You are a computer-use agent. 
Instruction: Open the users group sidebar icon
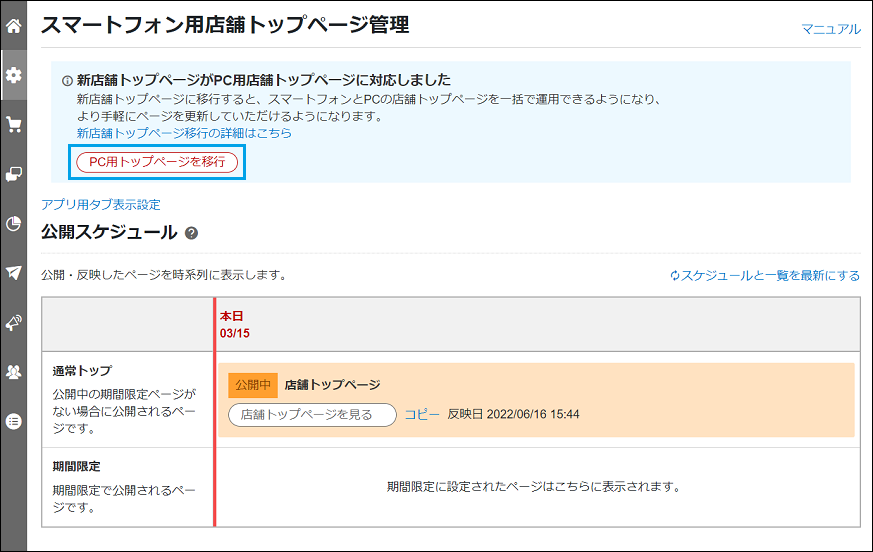13,372
